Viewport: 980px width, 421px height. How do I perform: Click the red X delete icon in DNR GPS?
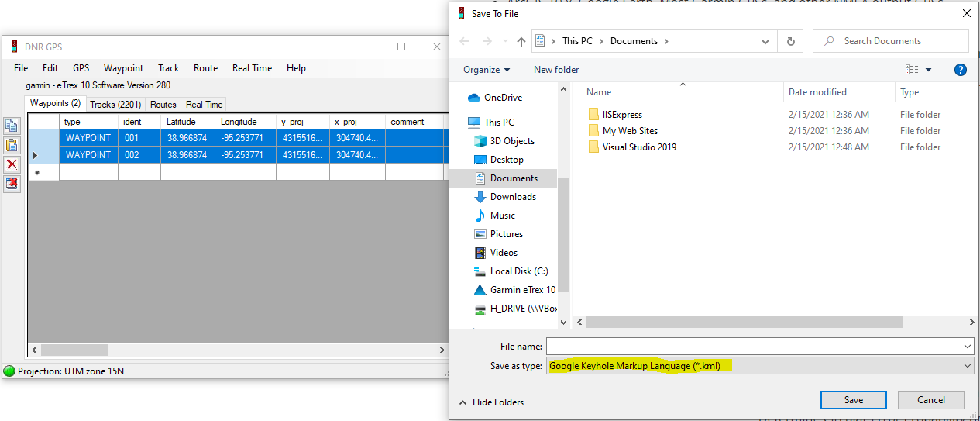pyautogui.click(x=12, y=164)
